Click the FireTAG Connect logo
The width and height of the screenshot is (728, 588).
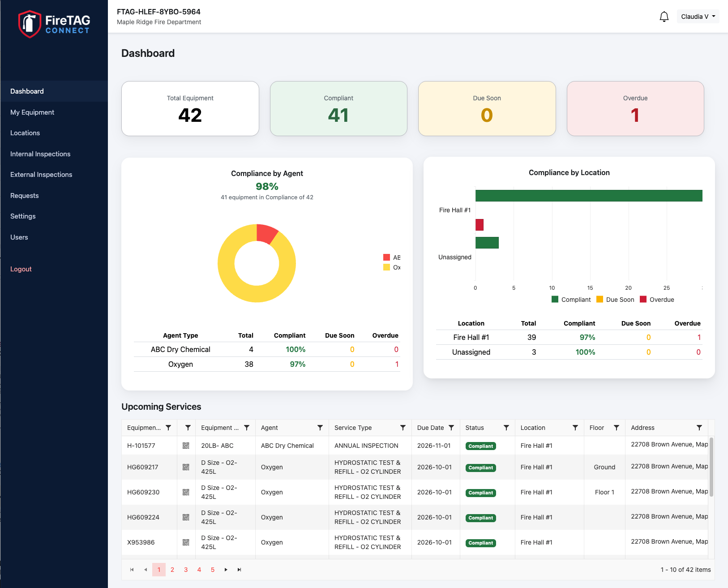tap(54, 24)
